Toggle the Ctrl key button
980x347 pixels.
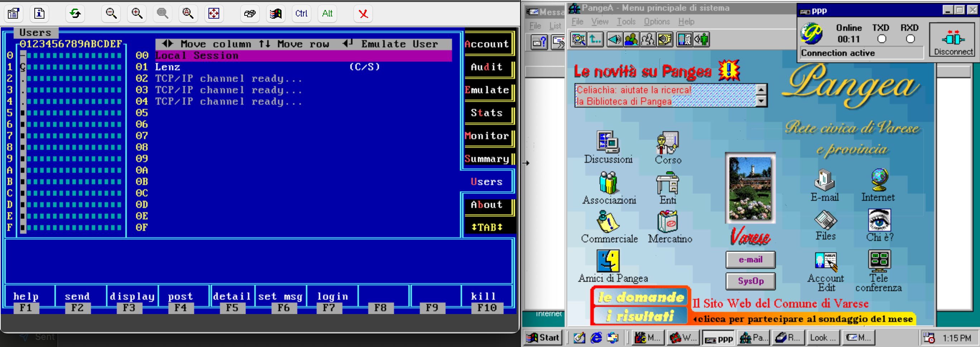301,13
